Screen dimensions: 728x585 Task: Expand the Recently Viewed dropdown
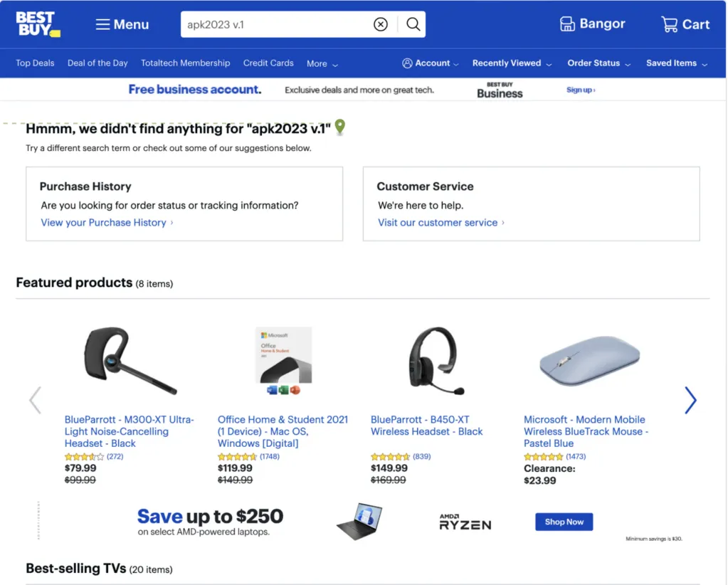pos(512,63)
